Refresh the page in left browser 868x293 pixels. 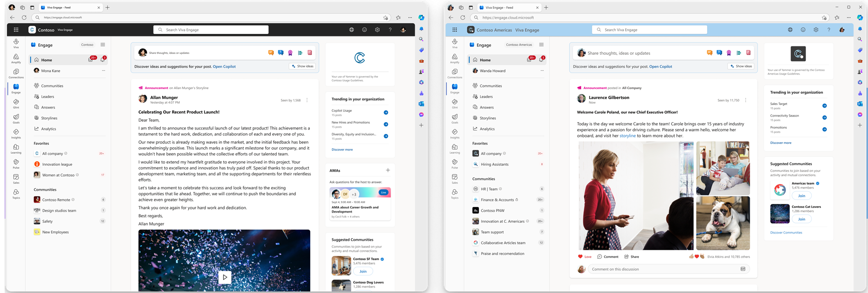24,18
